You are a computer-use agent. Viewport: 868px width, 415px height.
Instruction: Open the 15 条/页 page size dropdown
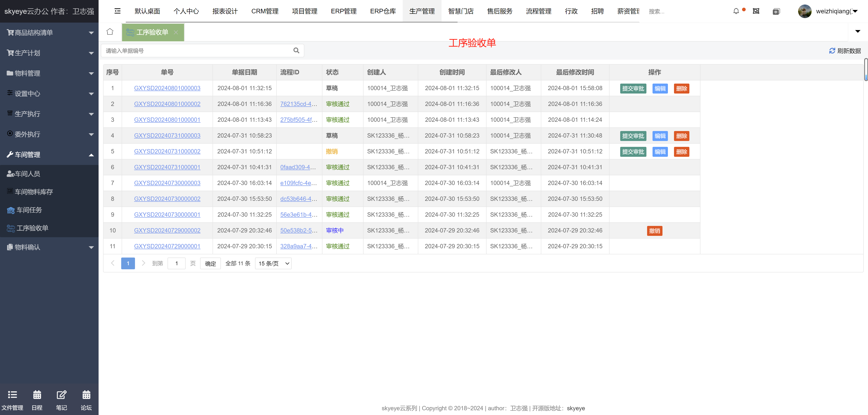coord(273,264)
